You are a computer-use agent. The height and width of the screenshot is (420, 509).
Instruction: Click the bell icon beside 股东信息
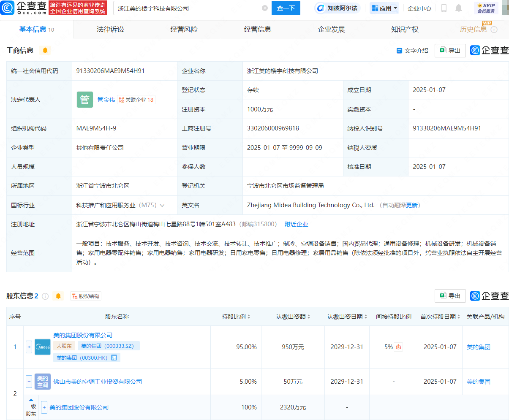click(x=58, y=296)
